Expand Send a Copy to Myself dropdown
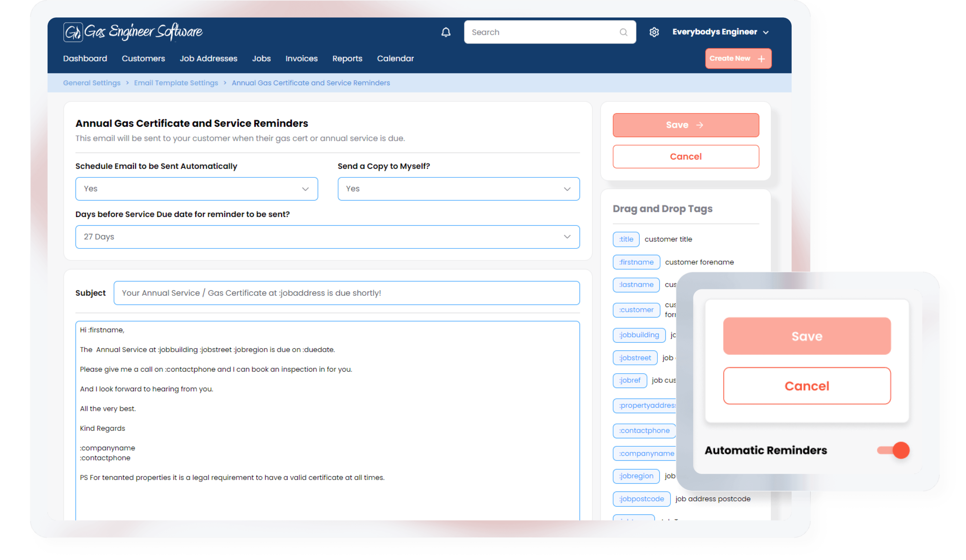This screenshot has height=560, width=966. click(x=458, y=188)
